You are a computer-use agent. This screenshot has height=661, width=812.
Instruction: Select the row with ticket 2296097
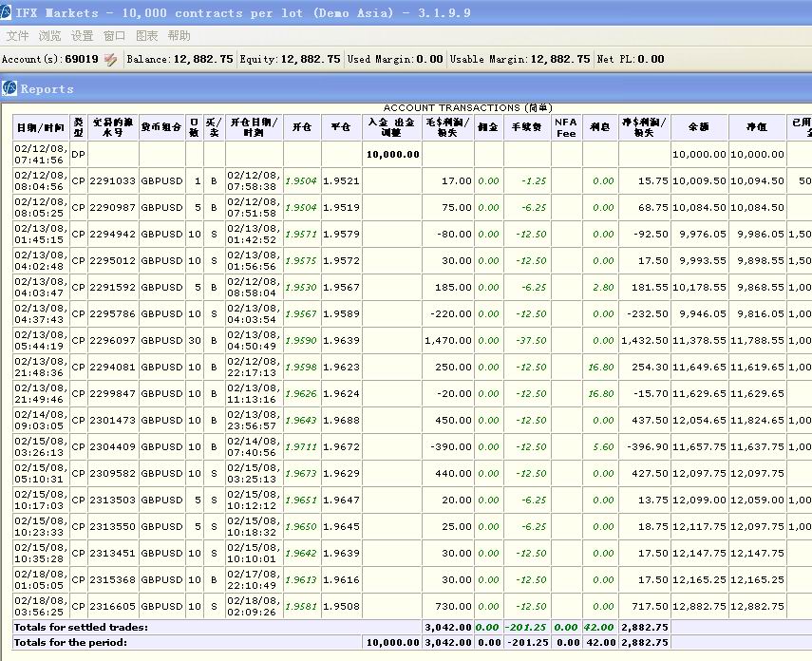(112, 340)
